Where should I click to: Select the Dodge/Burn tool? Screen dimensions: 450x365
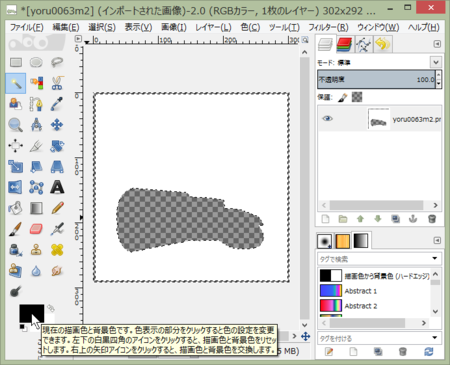(x=16, y=292)
